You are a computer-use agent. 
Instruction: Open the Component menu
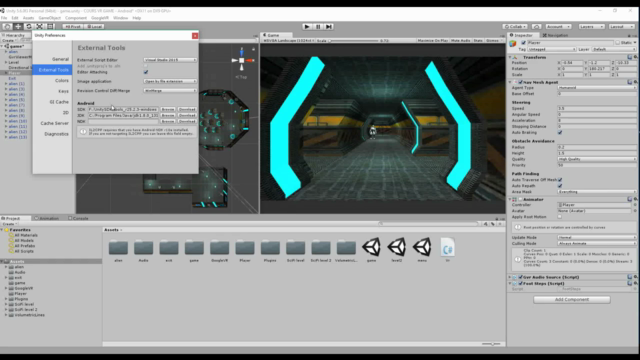(x=76, y=18)
